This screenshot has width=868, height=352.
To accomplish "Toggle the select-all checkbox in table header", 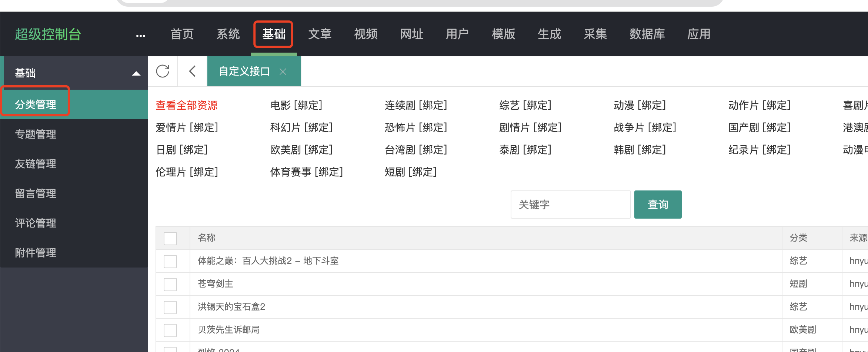I will (x=170, y=238).
